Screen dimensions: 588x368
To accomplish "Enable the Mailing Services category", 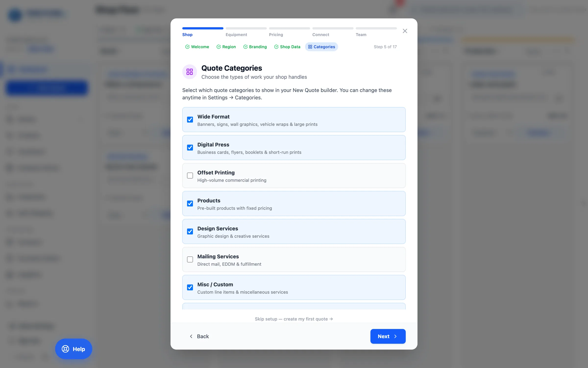I will [x=190, y=259].
